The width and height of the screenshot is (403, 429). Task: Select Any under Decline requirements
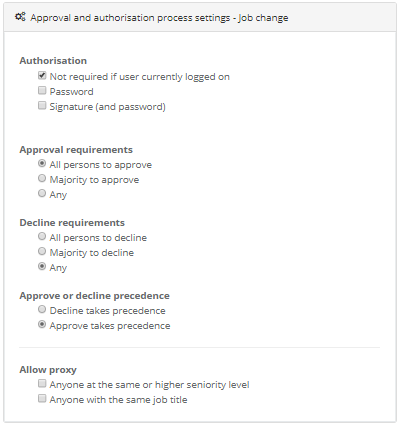tap(42, 266)
